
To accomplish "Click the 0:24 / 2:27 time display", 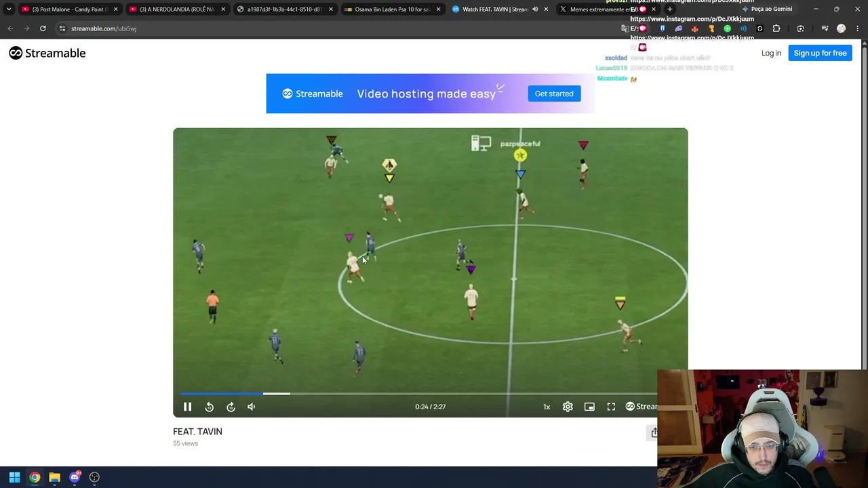I will pyautogui.click(x=431, y=407).
